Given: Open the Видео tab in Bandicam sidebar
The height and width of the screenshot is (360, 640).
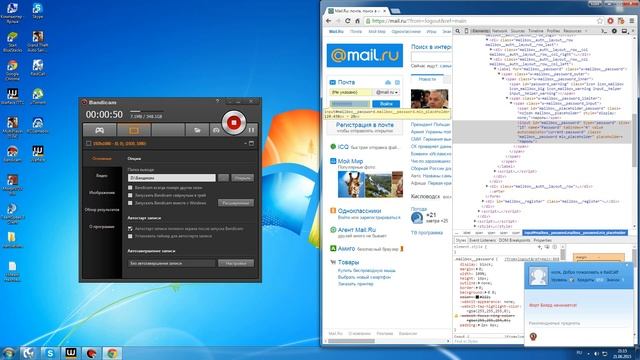Looking at the screenshot, I should (102, 176).
